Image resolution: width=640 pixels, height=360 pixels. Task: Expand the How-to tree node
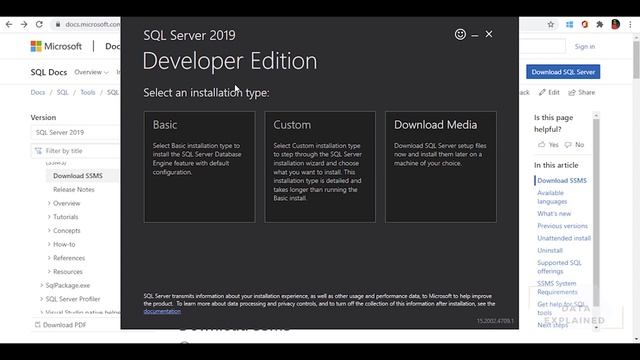(x=49, y=244)
